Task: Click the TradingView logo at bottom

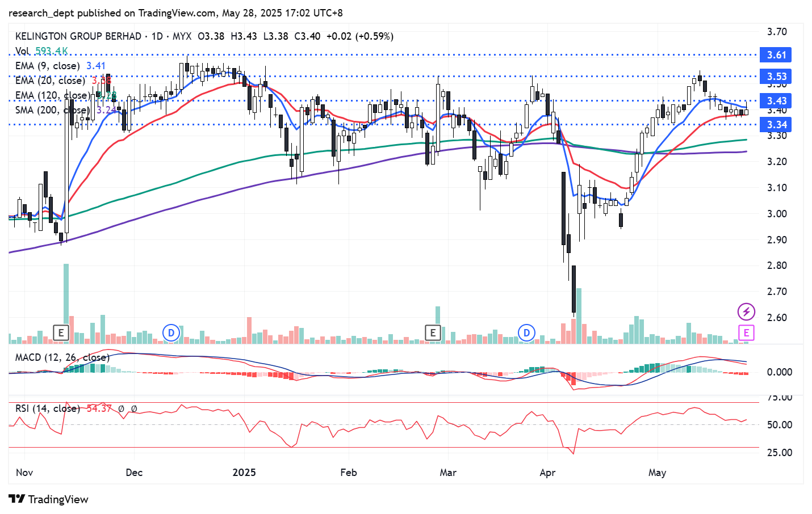Action: tap(49, 499)
